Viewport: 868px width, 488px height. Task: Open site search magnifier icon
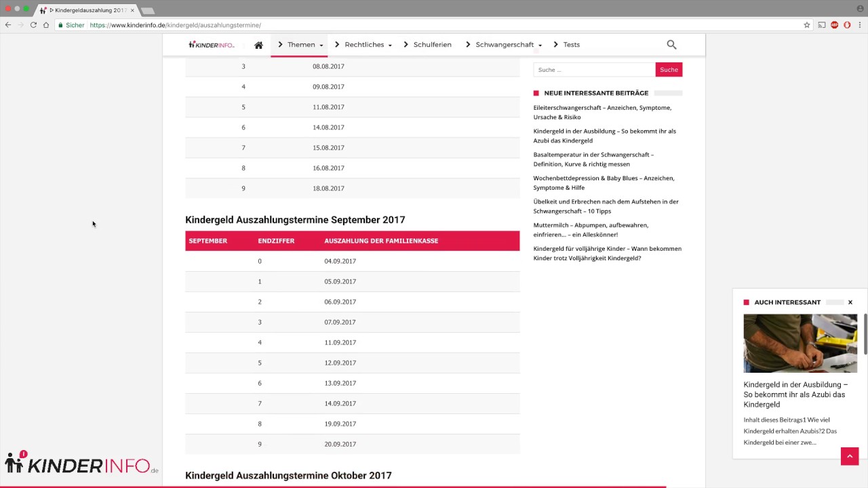tap(671, 45)
